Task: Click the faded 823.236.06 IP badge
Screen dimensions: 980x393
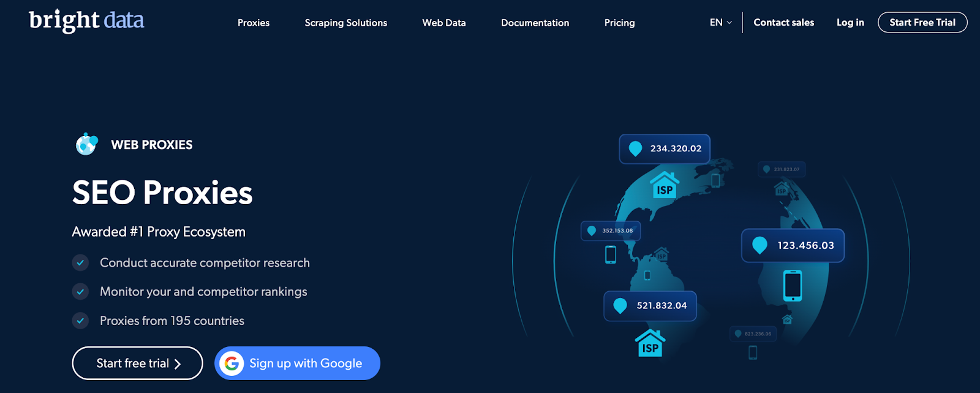Action: [x=753, y=334]
